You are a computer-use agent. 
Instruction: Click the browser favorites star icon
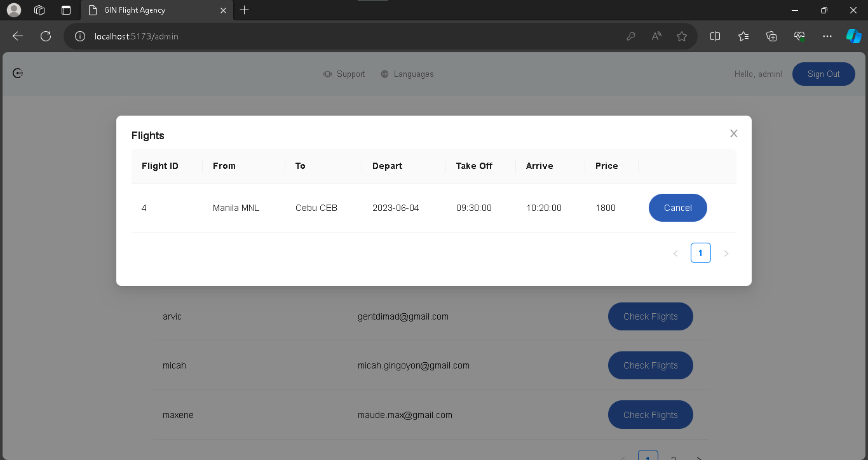coord(682,36)
